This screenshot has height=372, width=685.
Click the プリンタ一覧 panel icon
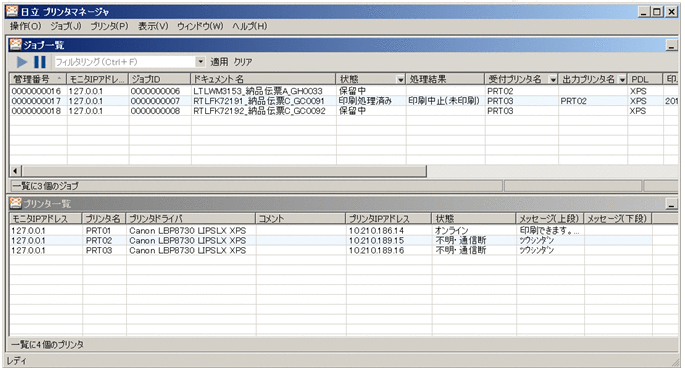[x=15, y=203]
